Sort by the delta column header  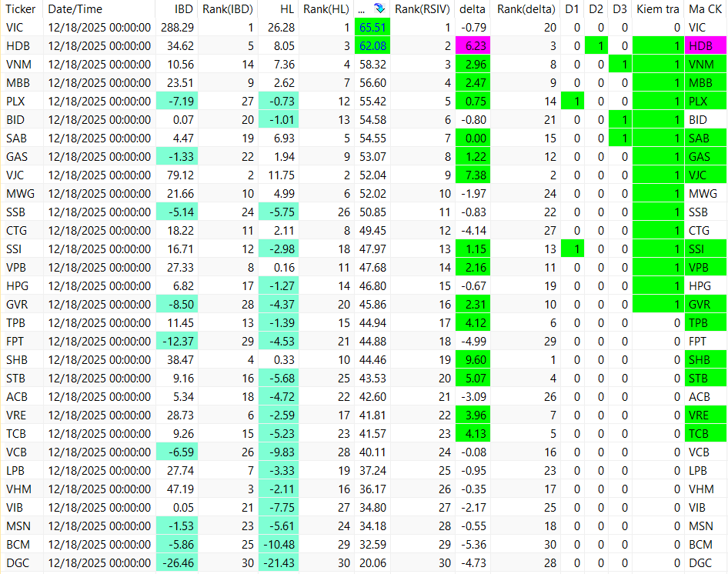(473, 8)
